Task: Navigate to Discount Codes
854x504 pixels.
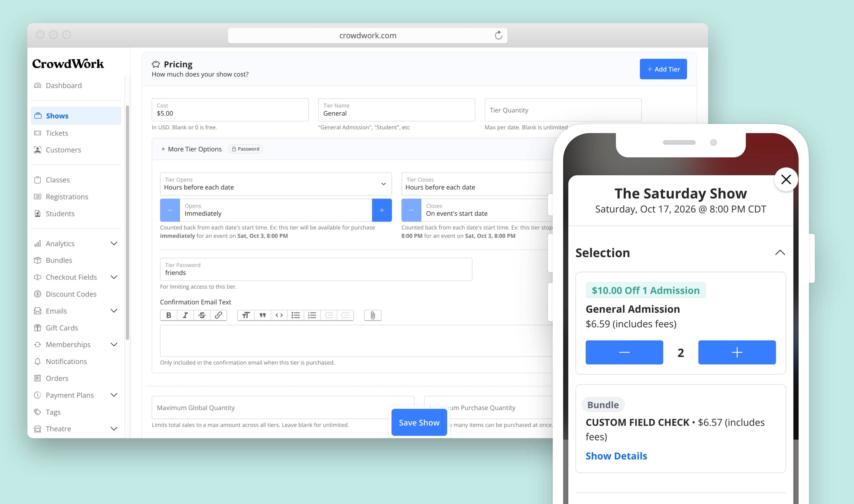Action: (76, 294)
